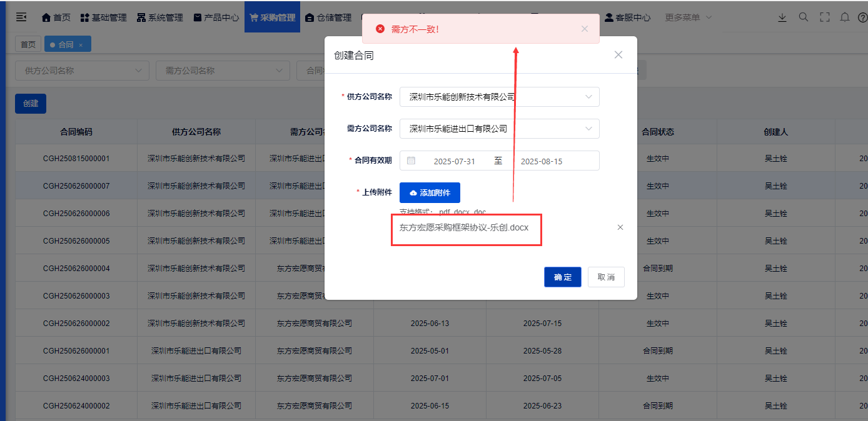Dismiss the 需方不一致 error message
This screenshot has height=421, width=868.
(x=584, y=29)
